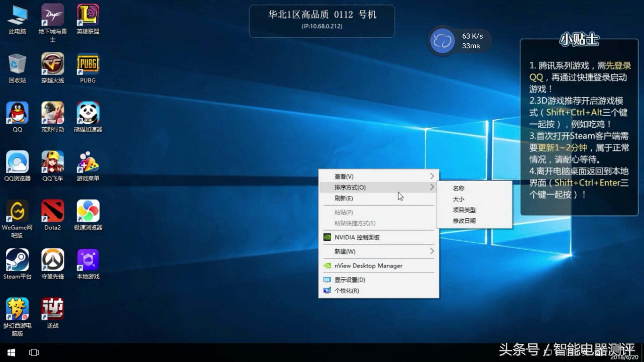Open the PUBG desktop shortcut
Image resolution: width=644 pixels, height=362 pixels.
click(x=88, y=64)
